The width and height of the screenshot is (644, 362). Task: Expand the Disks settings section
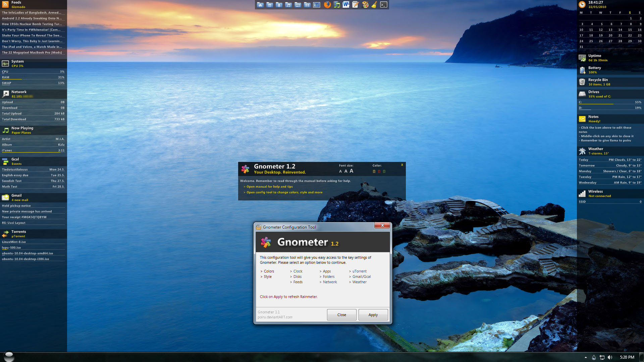tap(297, 276)
